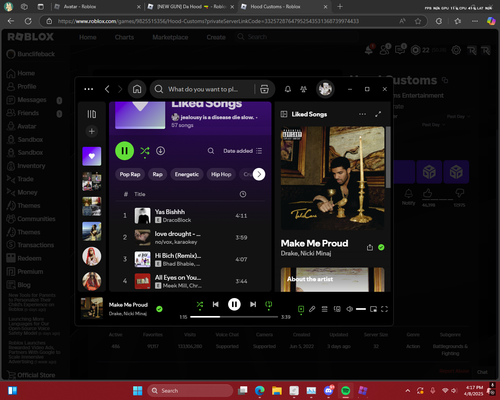500x400 pixels.
Task: Open Friend Activity icon in Spotify
Action: (x=303, y=89)
